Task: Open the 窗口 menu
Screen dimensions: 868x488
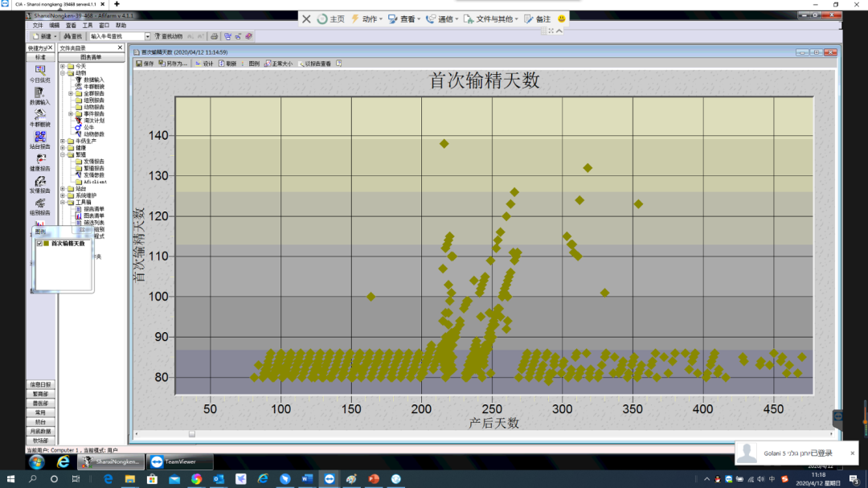Action: point(104,26)
